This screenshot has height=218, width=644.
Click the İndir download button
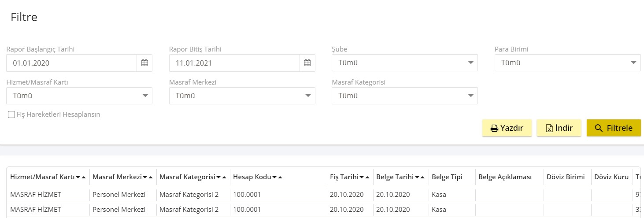pos(559,128)
